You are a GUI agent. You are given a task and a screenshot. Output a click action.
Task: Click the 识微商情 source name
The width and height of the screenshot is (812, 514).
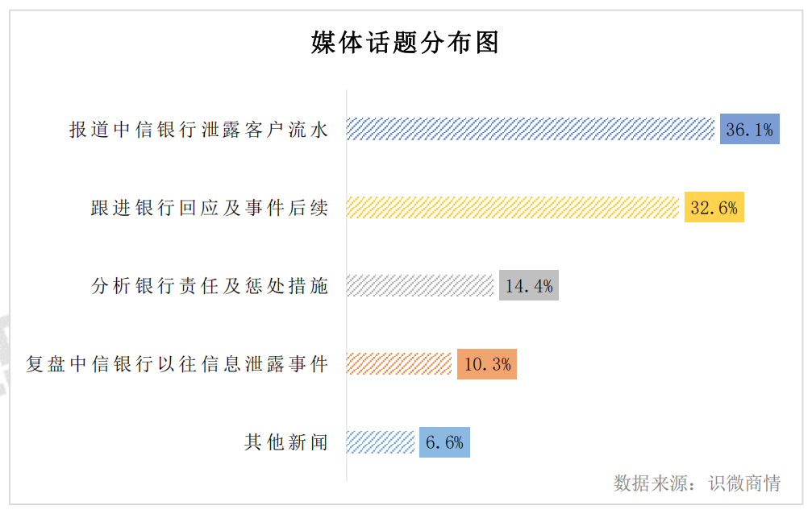(745, 483)
